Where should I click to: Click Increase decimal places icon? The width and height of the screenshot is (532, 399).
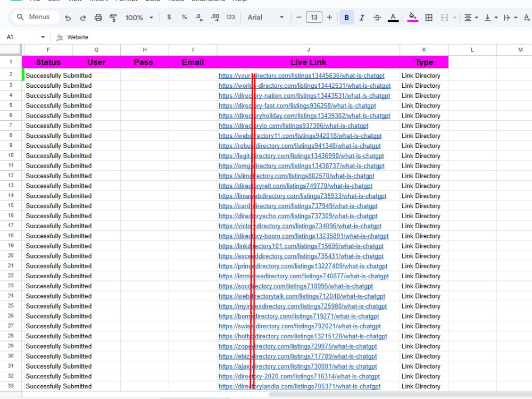[x=215, y=18]
